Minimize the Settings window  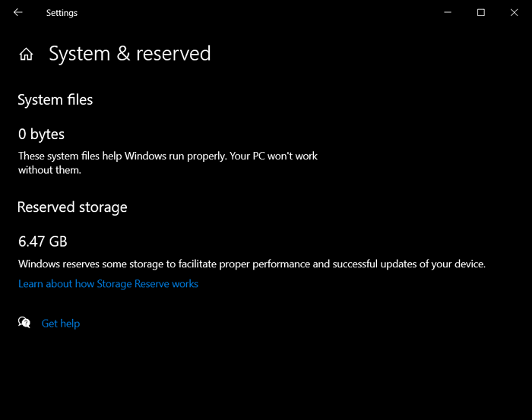point(446,13)
